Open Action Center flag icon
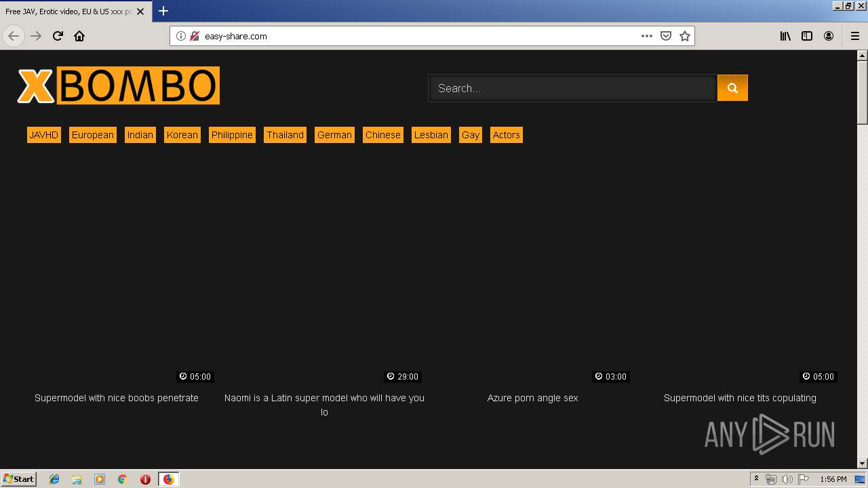Viewport: 868px width, 488px height. pos(803,479)
